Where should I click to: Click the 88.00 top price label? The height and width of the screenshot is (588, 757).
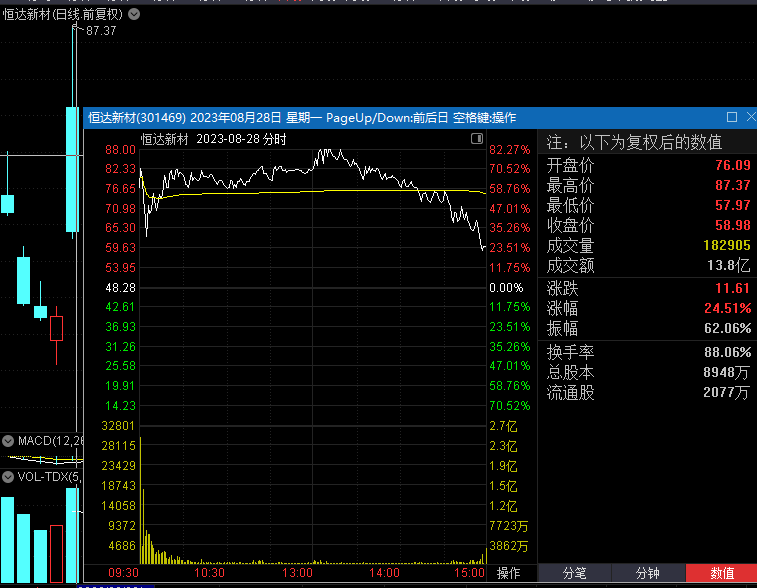120,150
